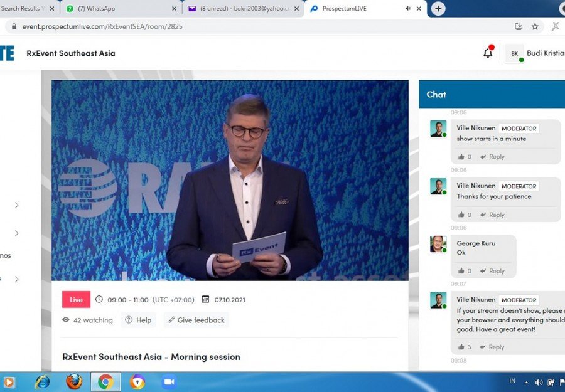Expand the first left sidebar chevron
The image size is (565, 392).
(16, 205)
